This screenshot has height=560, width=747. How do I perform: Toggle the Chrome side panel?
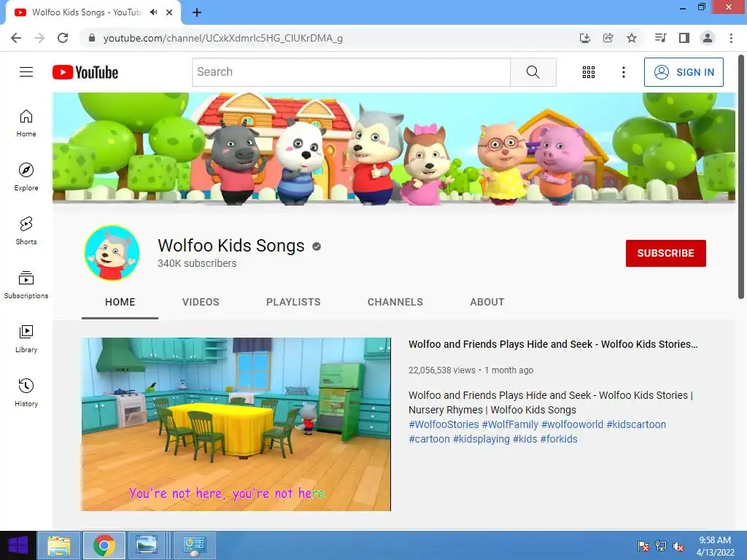click(x=684, y=38)
